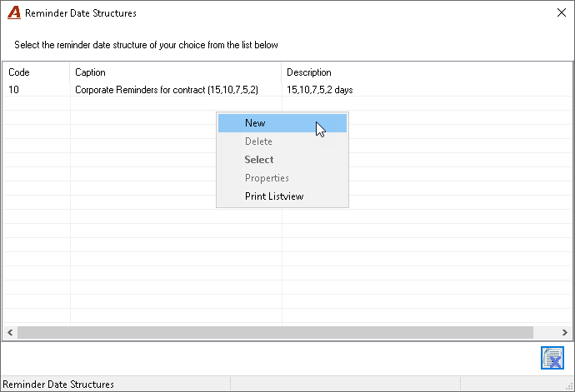This screenshot has height=392, width=575.
Task: Sort list by Code column header
Action: coord(36,72)
